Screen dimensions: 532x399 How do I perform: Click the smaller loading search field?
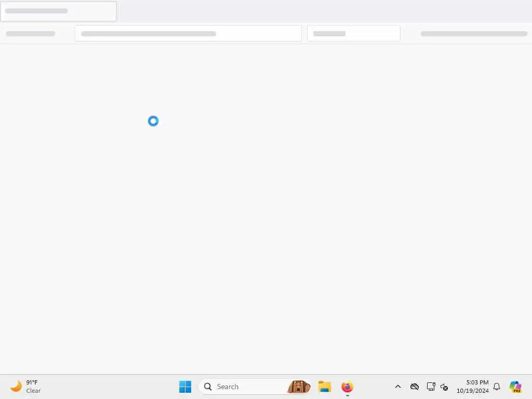click(x=353, y=33)
